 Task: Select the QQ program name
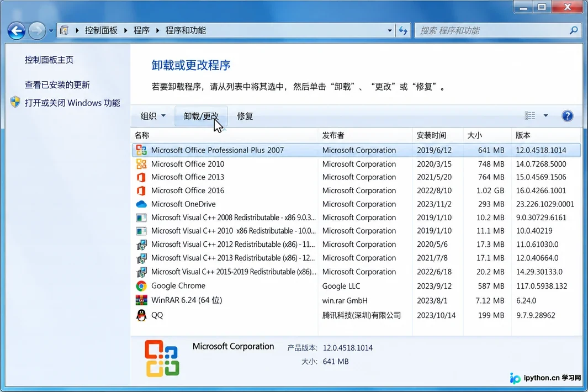[157, 315]
